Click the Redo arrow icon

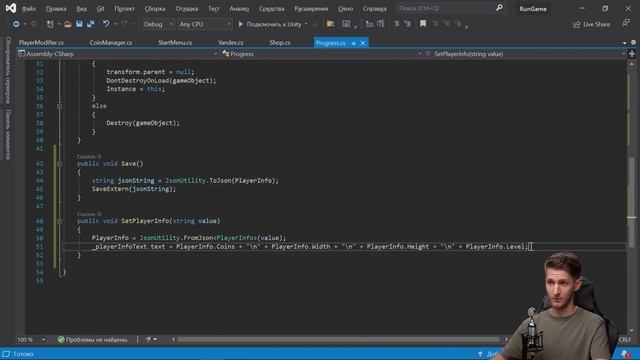click(x=124, y=24)
